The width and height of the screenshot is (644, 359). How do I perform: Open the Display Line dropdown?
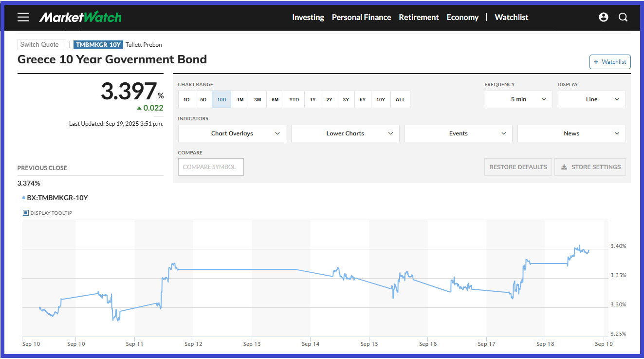point(591,99)
